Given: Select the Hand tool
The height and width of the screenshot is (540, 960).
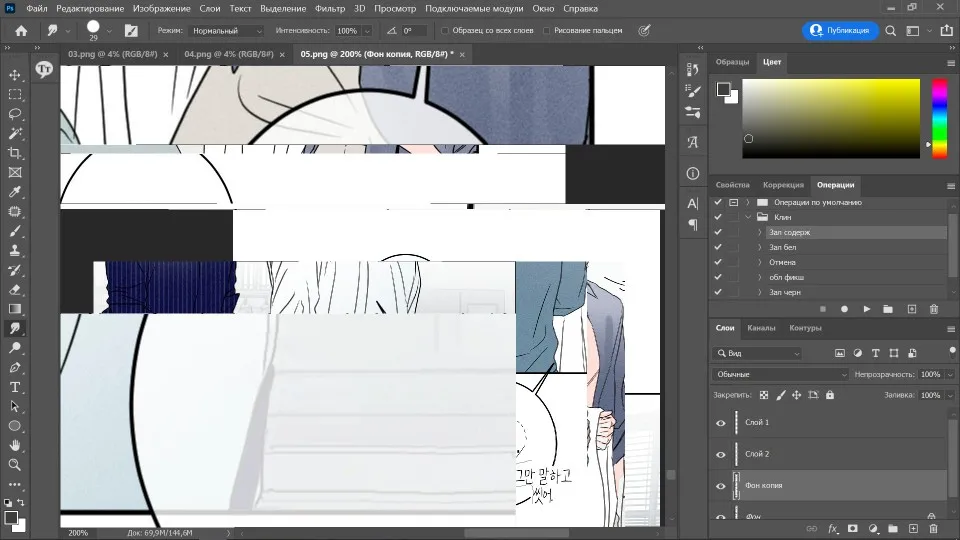Looking at the screenshot, I should tap(15, 445).
